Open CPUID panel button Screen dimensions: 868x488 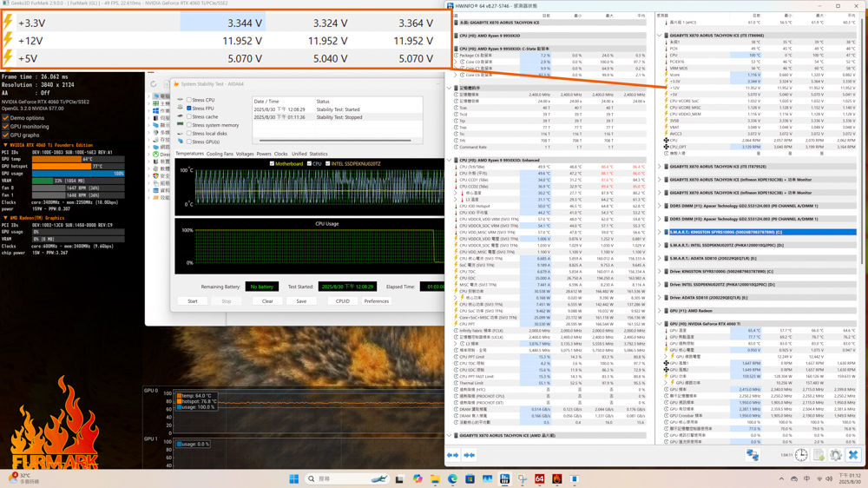(x=343, y=300)
